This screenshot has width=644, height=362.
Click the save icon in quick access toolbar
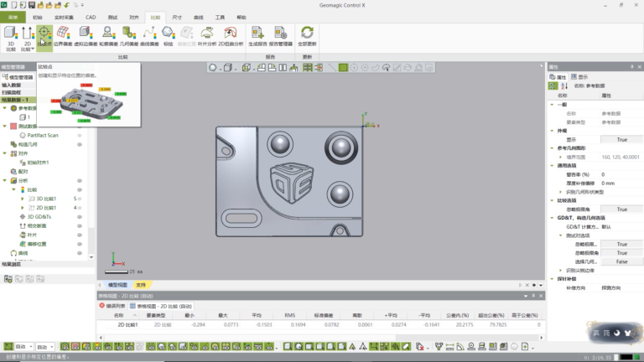[x=32, y=5]
